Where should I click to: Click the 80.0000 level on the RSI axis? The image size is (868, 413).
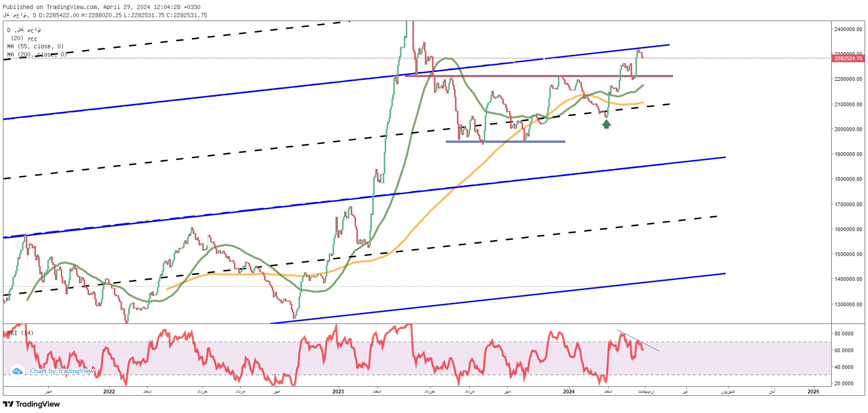pos(844,334)
